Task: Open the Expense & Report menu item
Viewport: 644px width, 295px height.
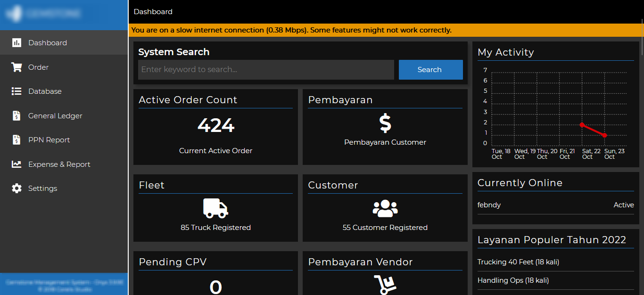Action: click(64, 164)
